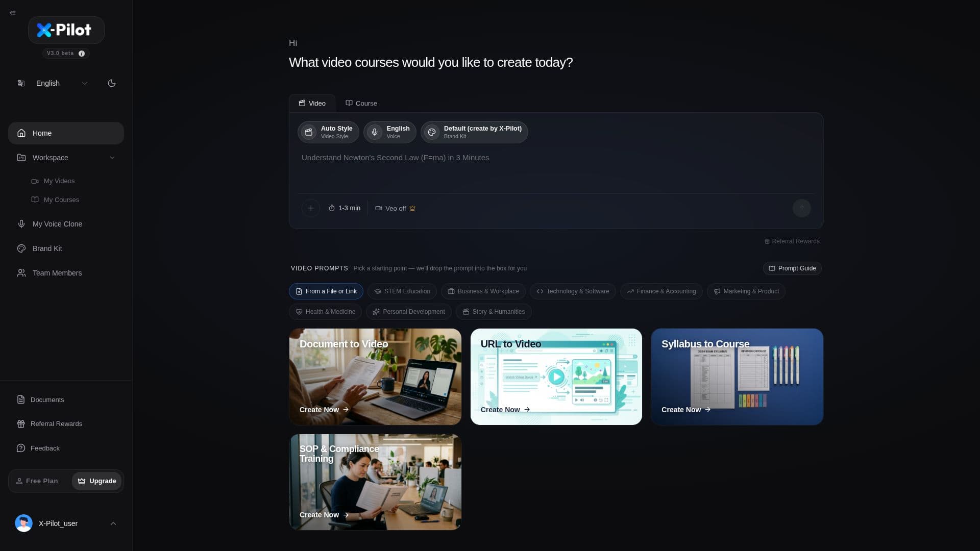Open My Voice Clone page
This screenshot has height=551, width=980.
coord(66,224)
